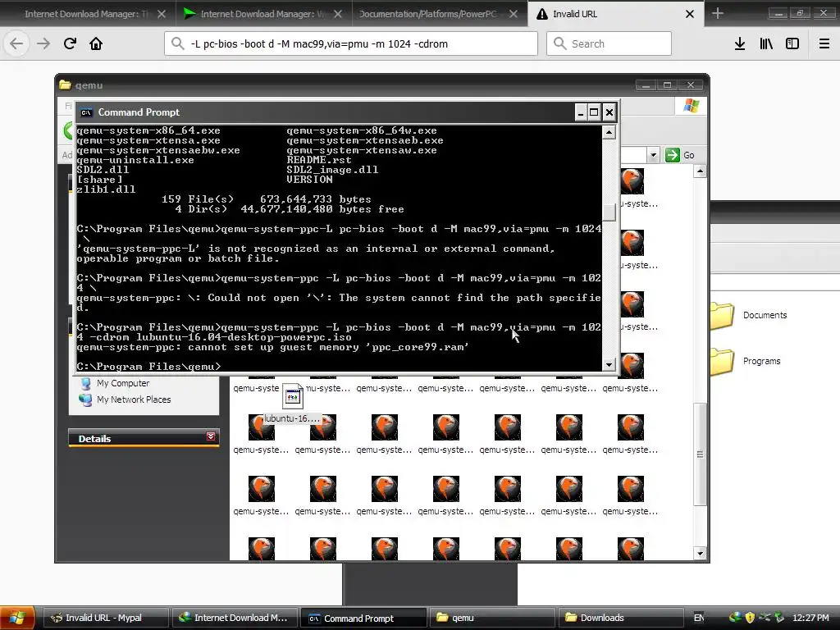
Task: Click the browser forward arrow
Action: [x=43, y=43]
